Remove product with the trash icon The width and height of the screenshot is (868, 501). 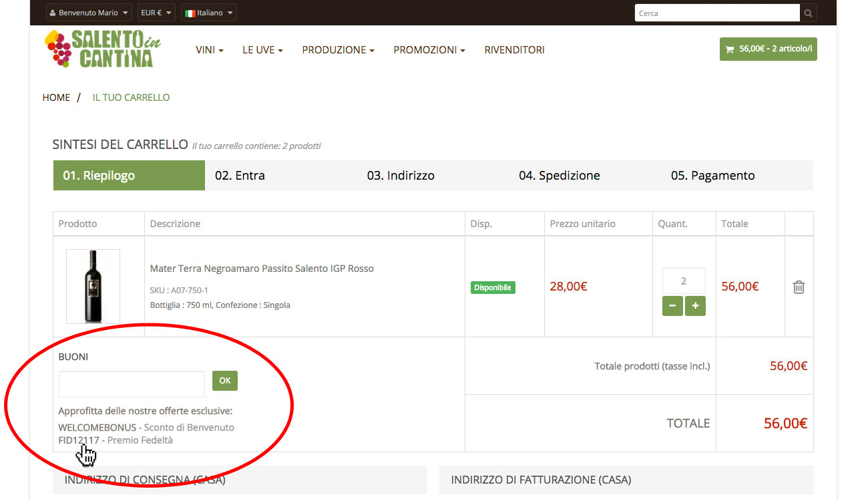799,287
